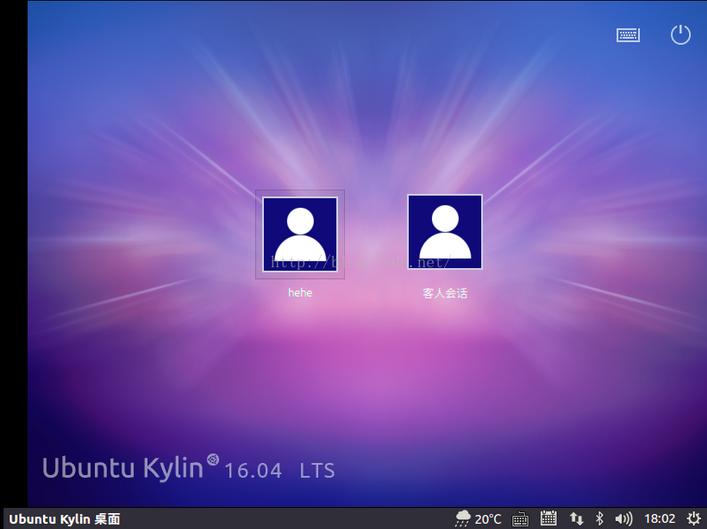This screenshot has width=707, height=529.
Task: Select the hehe user avatar
Action: pos(300,235)
